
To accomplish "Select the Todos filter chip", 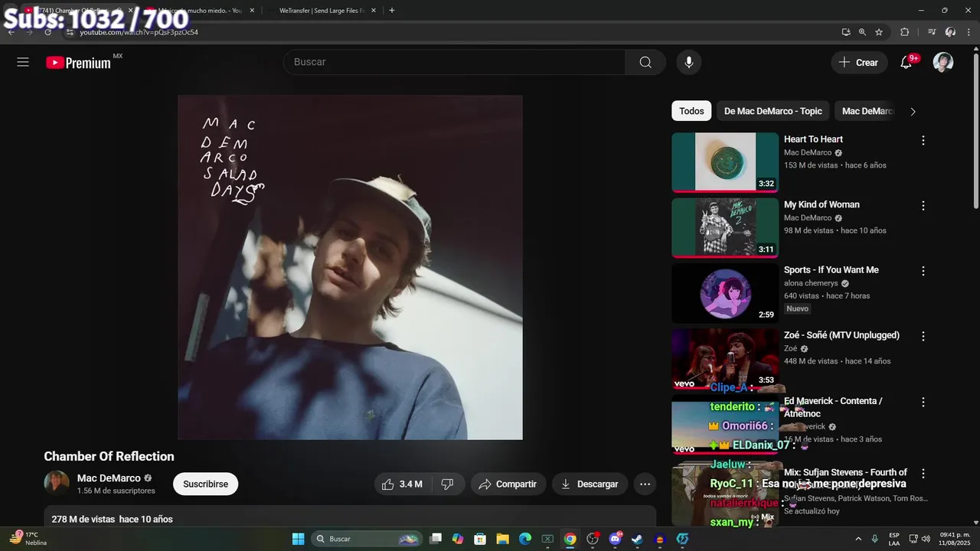I will [691, 111].
